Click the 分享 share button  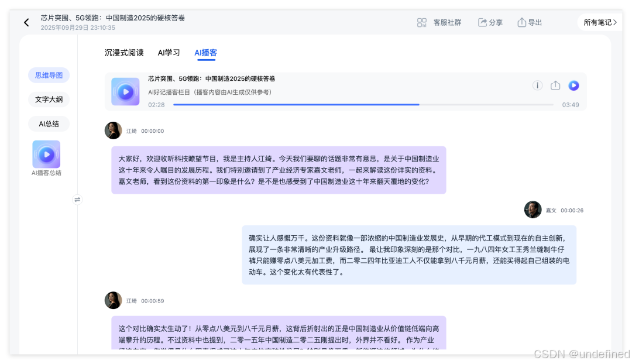(x=490, y=23)
